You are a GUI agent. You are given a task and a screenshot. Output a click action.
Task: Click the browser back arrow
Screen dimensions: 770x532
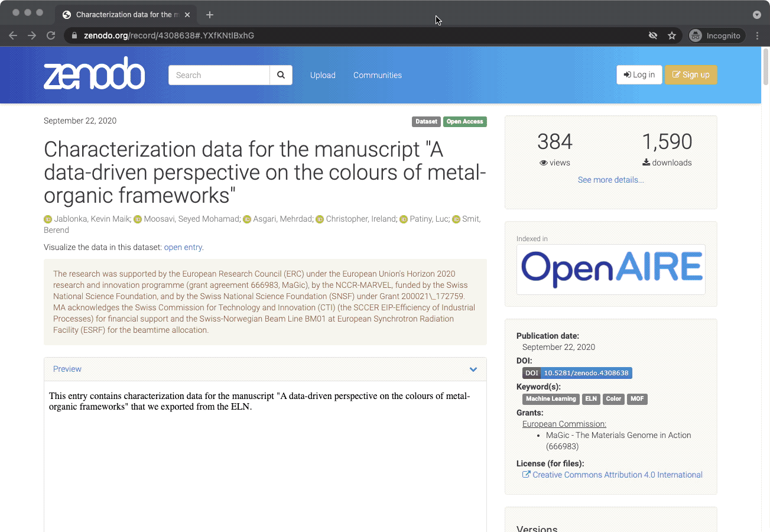click(13, 35)
